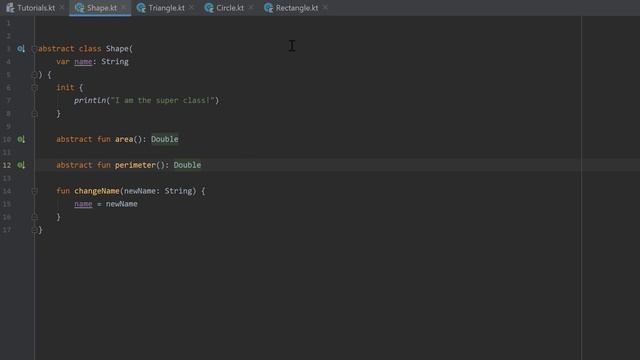Click the perimeter function name
Image resolution: width=640 pixels, height=360 pixels.
[136, 165]
